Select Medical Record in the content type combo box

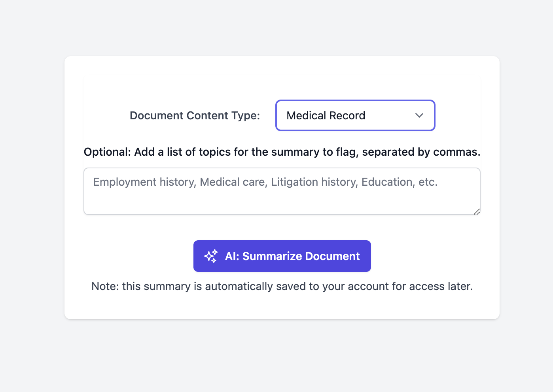tap(355, 115)
